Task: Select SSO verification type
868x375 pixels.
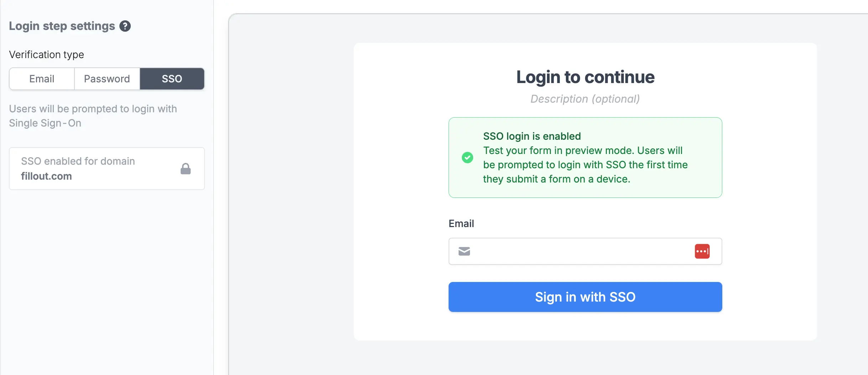Action: [172, 79]
